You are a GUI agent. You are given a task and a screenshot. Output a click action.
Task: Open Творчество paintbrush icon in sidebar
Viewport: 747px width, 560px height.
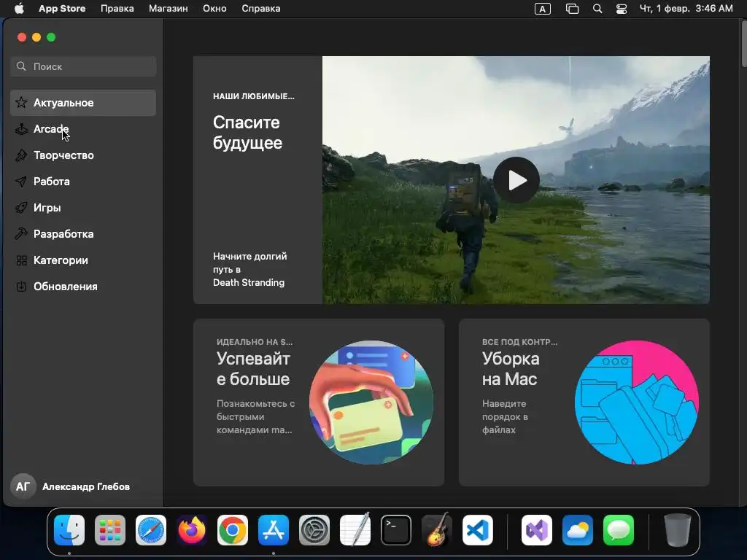tap(21, 155)
